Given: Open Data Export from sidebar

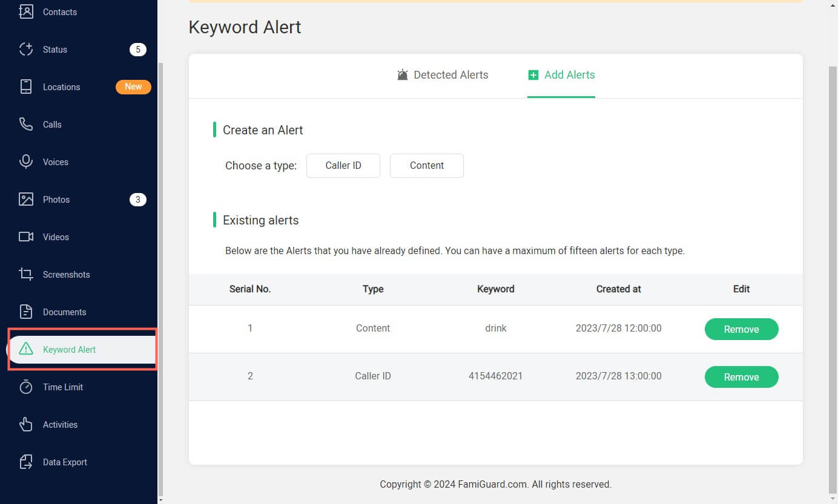Looking at the screenshot, I should 65,462.
